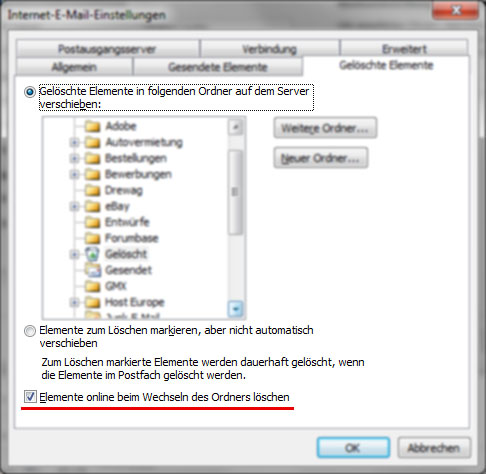486x474 pixels.
Task: Click the Entwürfe folder icon
Action: pos(92,222)
